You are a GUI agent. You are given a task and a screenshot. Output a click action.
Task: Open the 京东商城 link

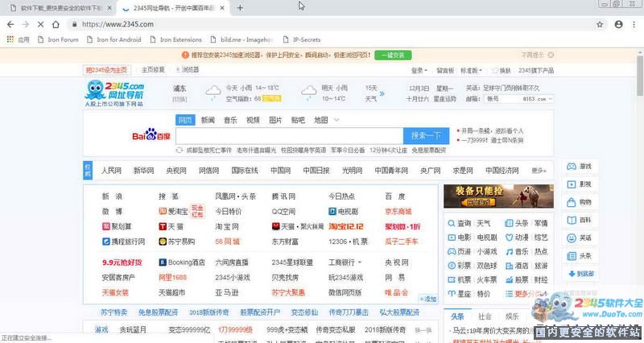pyautogui.click(x=398, y=212)
